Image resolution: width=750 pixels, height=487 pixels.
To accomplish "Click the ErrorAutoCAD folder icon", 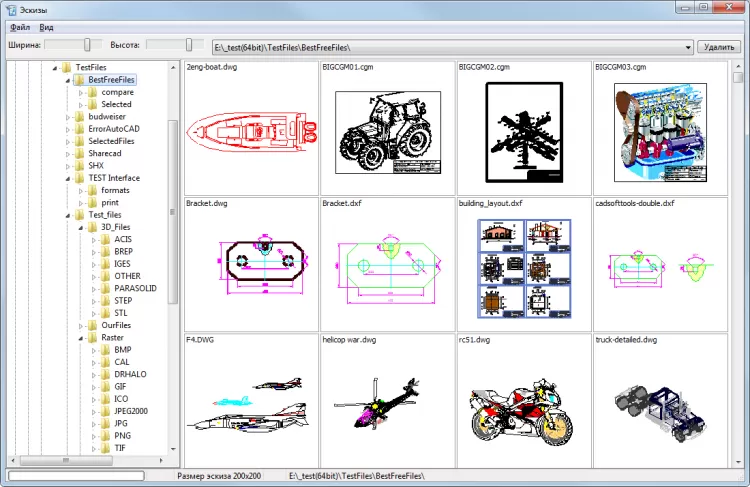I will pyautogui.click(x=79, y=129).
